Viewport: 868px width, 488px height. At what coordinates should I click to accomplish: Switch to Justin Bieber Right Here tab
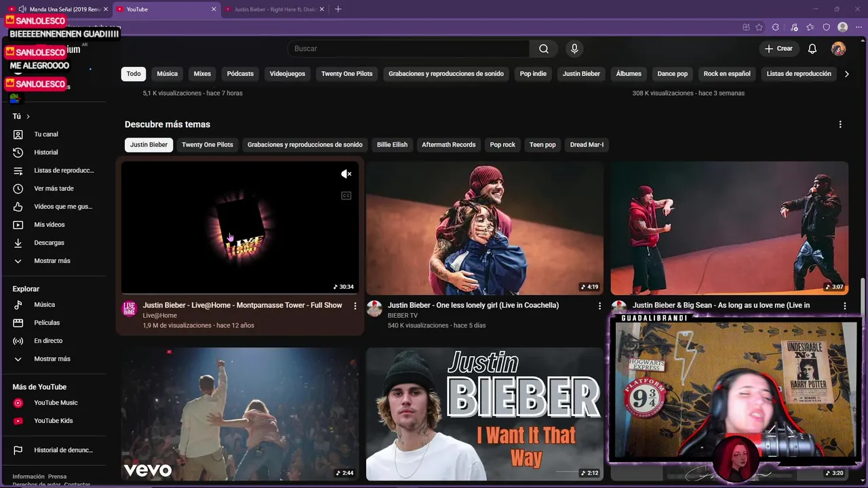273,9
